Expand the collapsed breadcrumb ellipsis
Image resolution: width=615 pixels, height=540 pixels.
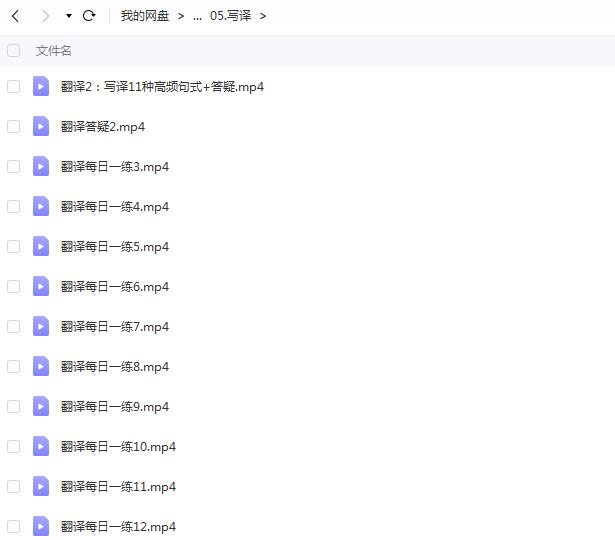[197, 16]
